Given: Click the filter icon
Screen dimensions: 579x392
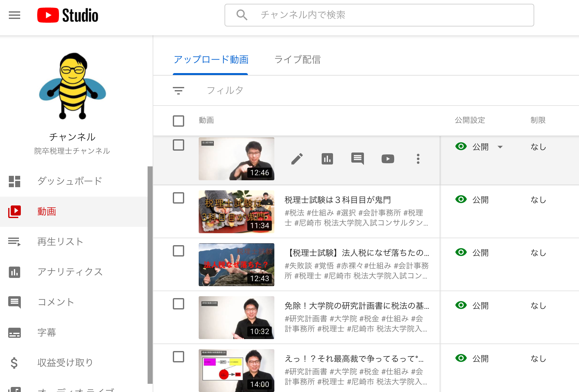Looking at the screenshot, I should tap(178, 91).
